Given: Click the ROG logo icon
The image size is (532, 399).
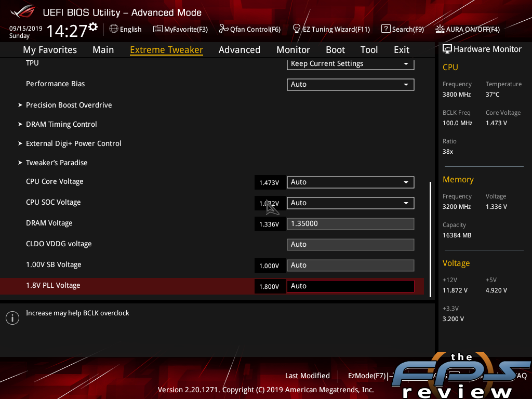Looking at the screenshot, I should (23, 11).
